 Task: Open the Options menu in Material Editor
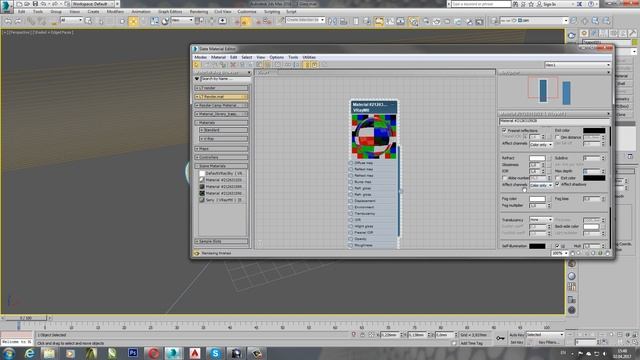click(x=276, y=58)
